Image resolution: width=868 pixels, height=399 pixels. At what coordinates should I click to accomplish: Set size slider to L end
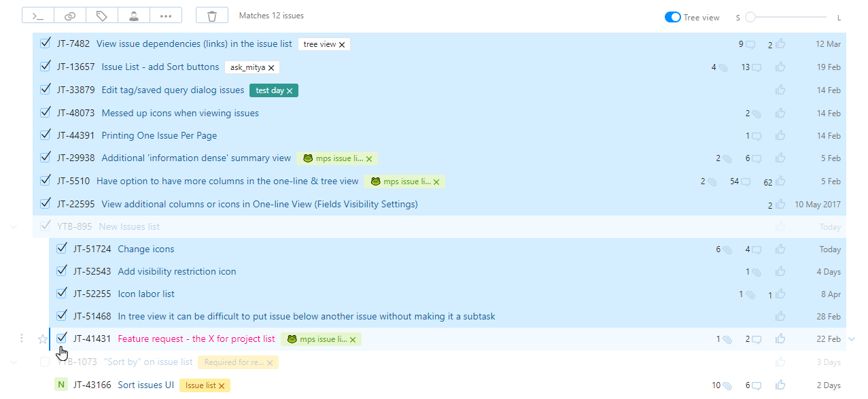pyautogui.click(x=825, y=17)
